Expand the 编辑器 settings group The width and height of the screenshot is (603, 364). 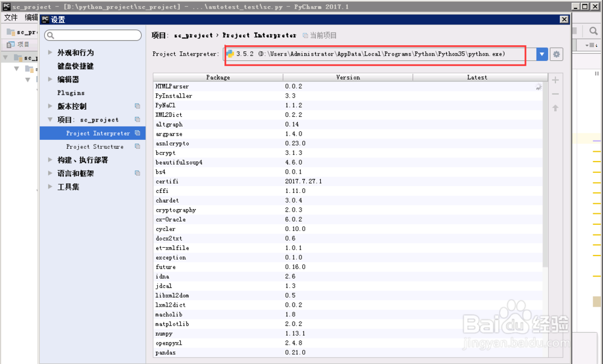click(x=50, y=79)
